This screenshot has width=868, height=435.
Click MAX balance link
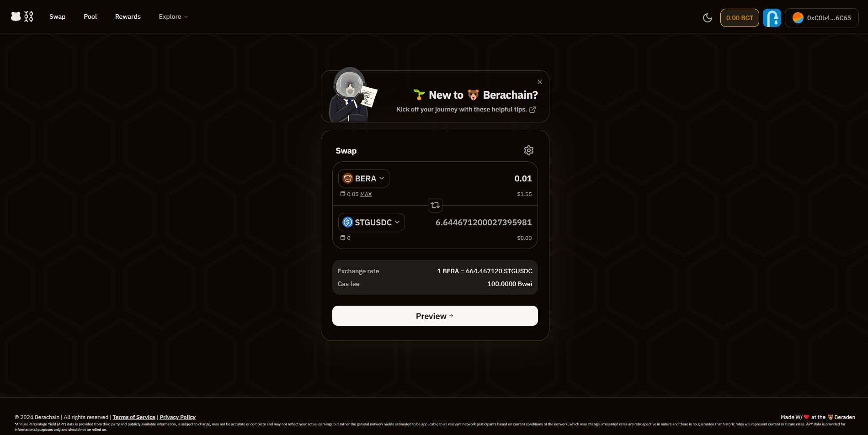pyautogui.click(x=366, y=194)
